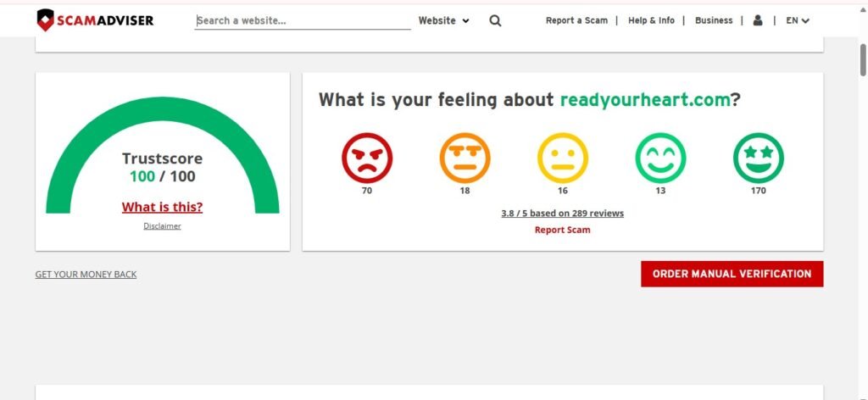This screenshot has width=868, height=400.
Task: Click the count 16 under yellow face
Action: 563,191
